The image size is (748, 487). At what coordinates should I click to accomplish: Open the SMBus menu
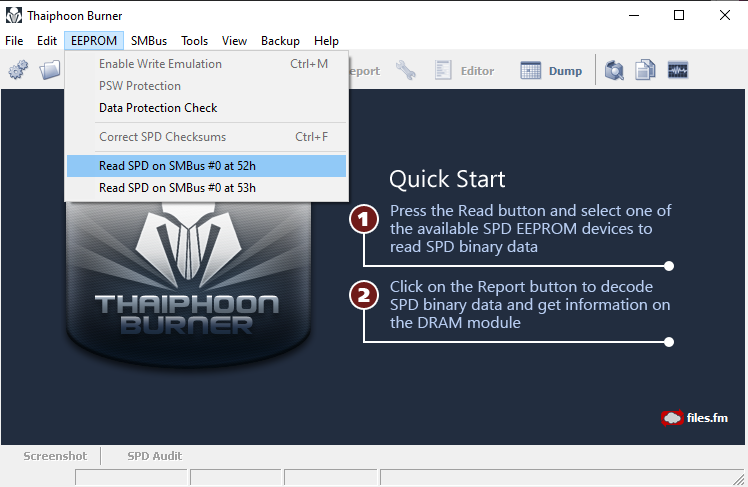[x=149, y=41]
